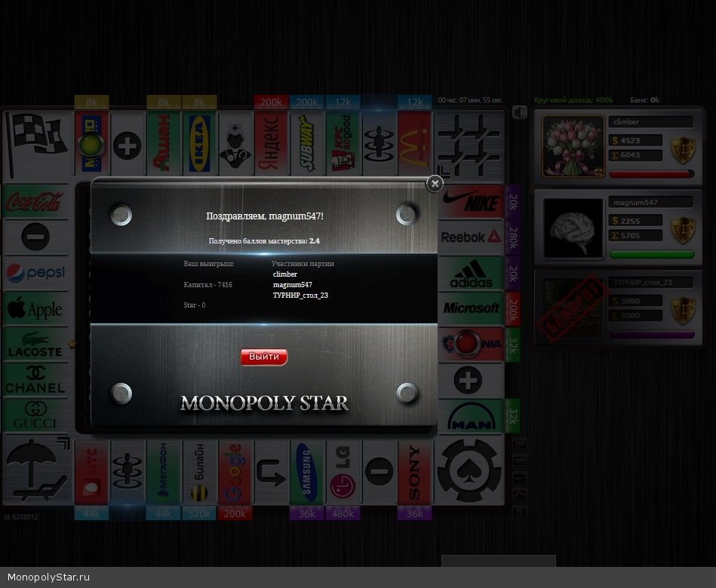
Task: Click the 'Капитал - 7416' text
Action: click(x=207, y=285)
